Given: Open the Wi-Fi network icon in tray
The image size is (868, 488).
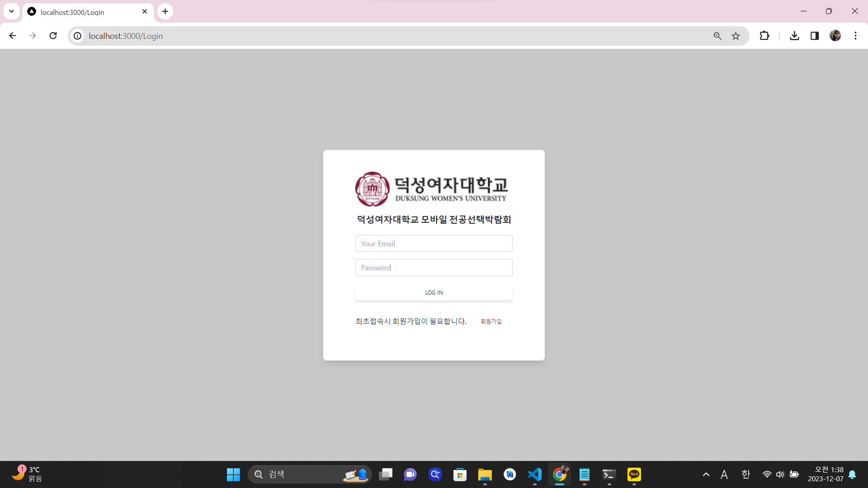Looking at the screenshot, I should click(767, 474).
